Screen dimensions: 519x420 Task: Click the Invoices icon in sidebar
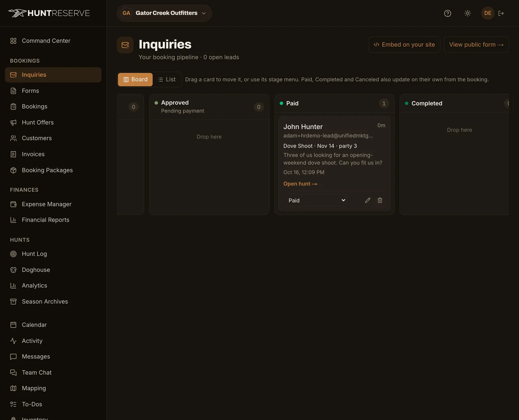tap(13, 154)
